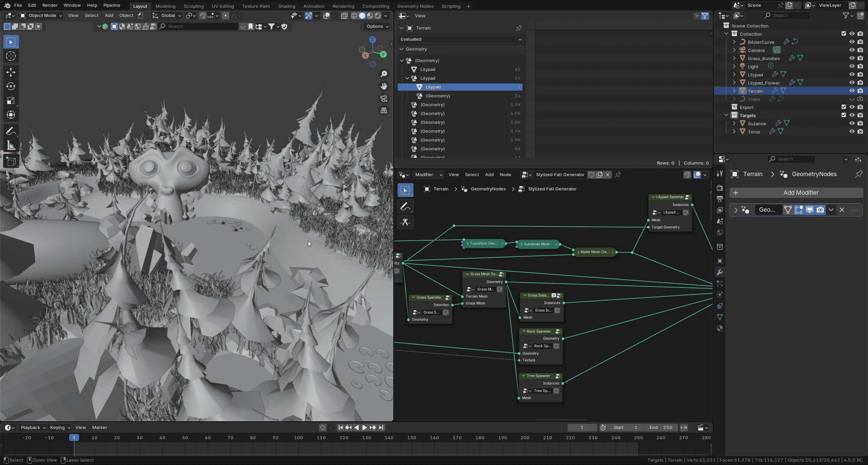The height and width of the screenshot is (465, 868).
Task: Select the Move tool in viewport toolbar
Action: click(11, 72)
